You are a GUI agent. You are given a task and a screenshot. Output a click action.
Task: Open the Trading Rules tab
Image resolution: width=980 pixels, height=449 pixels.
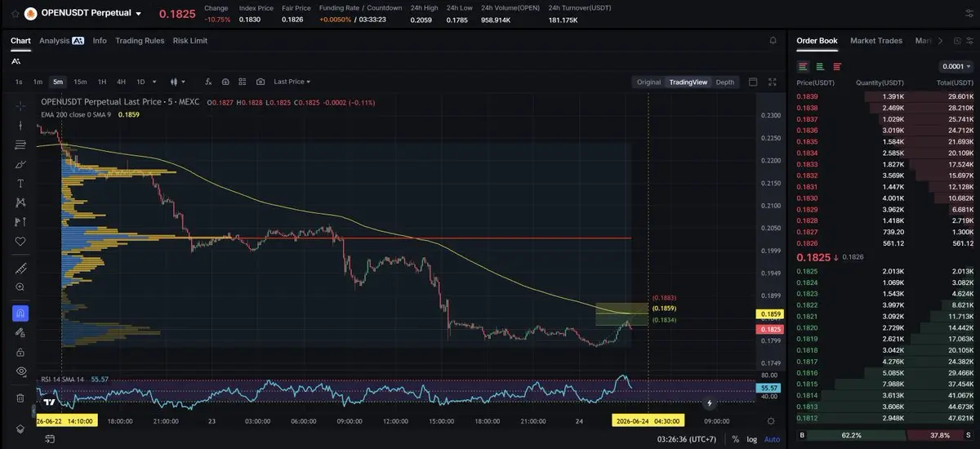point(140,40)
